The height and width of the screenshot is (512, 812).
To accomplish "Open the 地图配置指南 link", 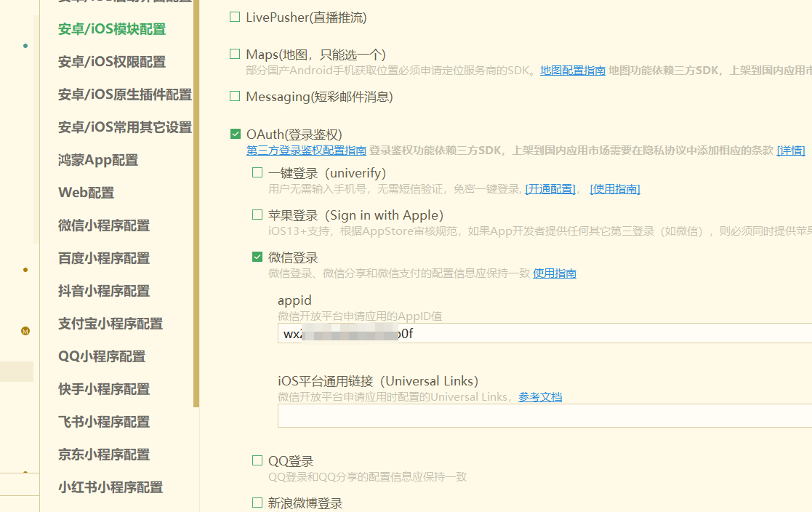I will tap(572, 71).
